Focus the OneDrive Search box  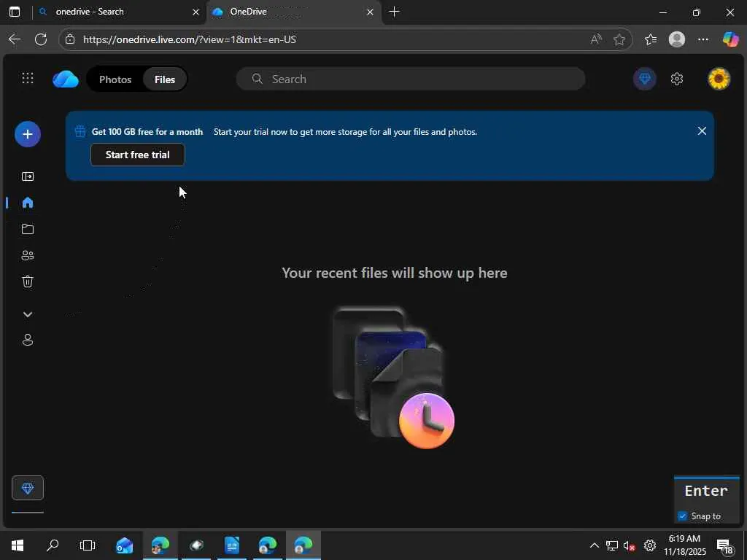point(411,79)
